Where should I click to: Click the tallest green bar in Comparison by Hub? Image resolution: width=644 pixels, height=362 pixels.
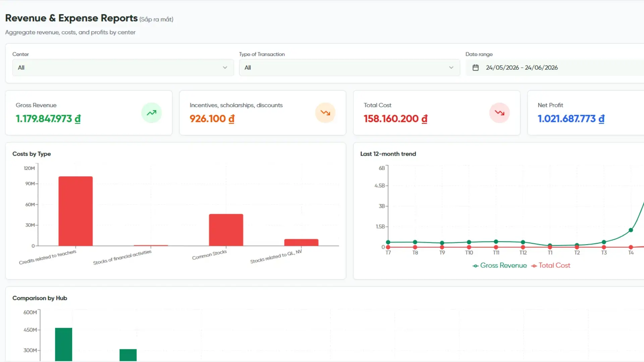[63, 345]
